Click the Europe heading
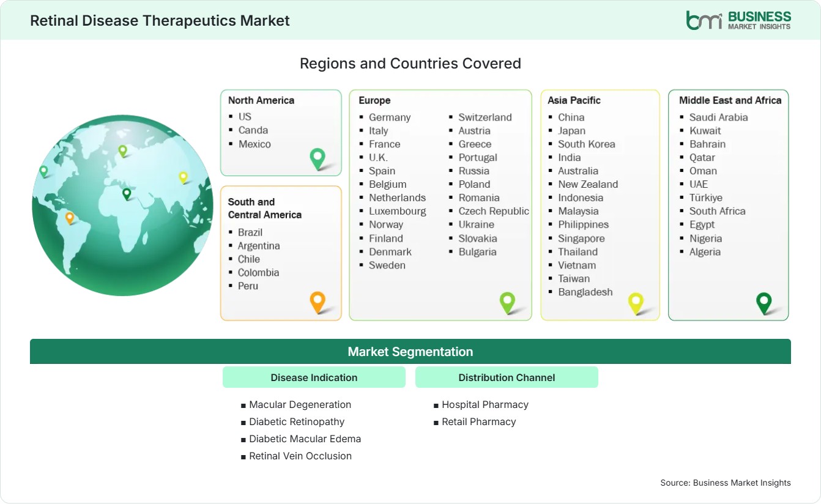 tap(374, 100)
